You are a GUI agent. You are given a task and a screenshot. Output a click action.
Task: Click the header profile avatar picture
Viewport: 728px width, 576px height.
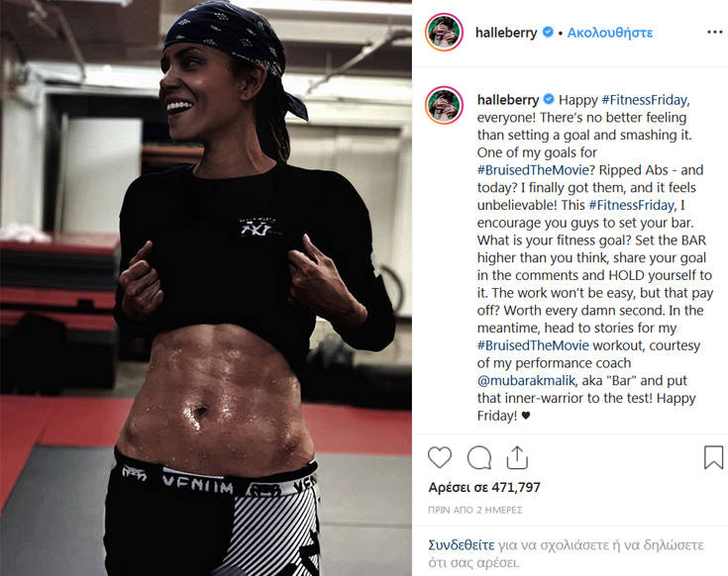pos(444,32)
